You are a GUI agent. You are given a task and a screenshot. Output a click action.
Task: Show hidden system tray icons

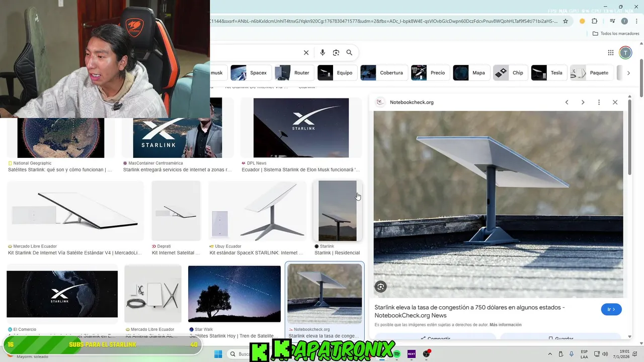pos(550,354)
